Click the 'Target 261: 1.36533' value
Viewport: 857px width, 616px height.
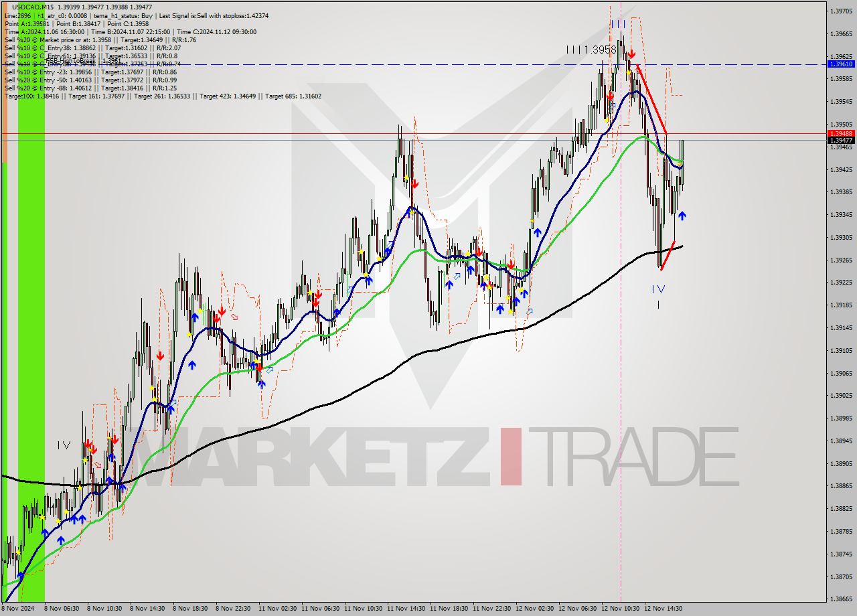[x=163, y=96]
